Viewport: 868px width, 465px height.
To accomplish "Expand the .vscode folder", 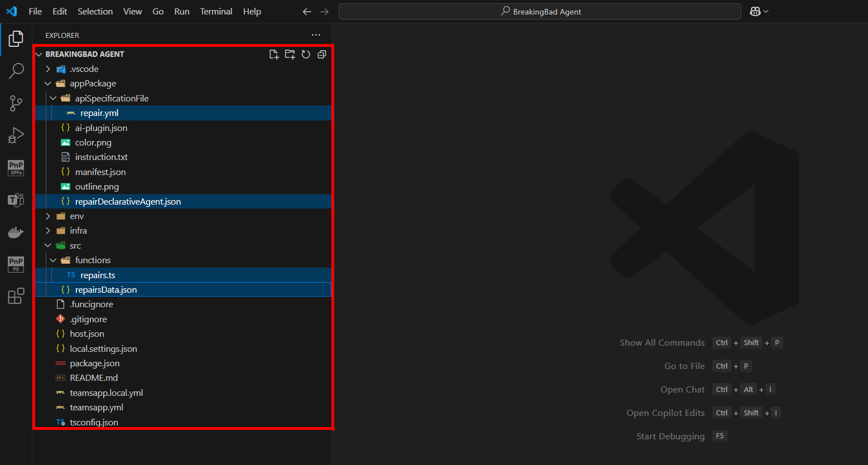I will click(48, 69).
